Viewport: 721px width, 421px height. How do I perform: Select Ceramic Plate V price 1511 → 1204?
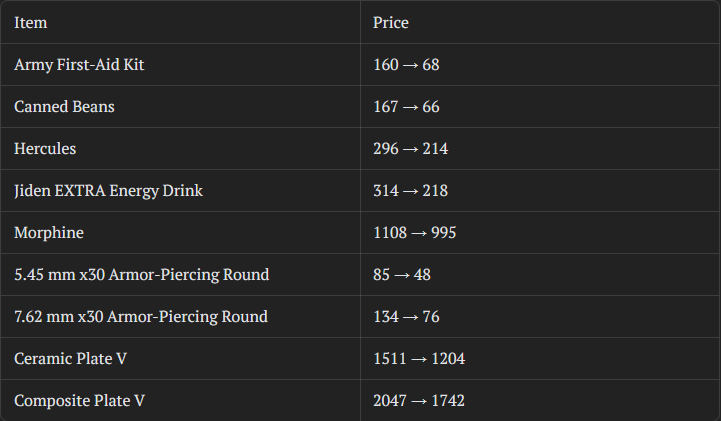(x=419, y=358)
